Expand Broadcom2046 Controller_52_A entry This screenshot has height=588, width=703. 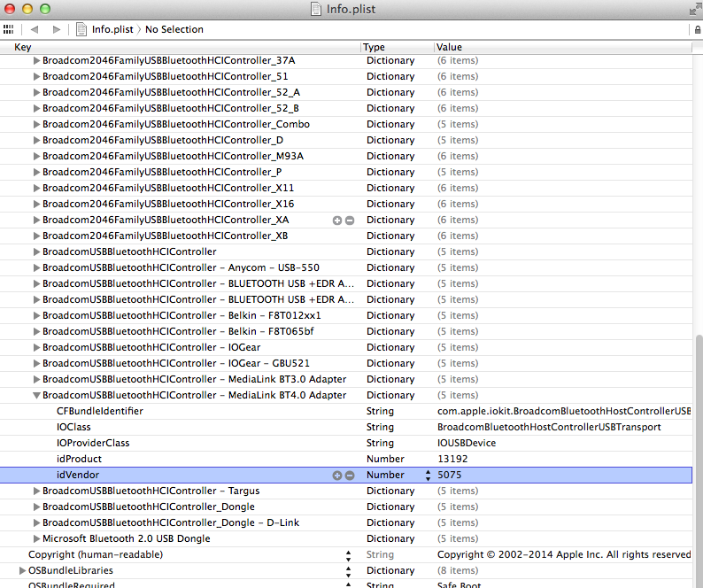click(x=37, y=92)
